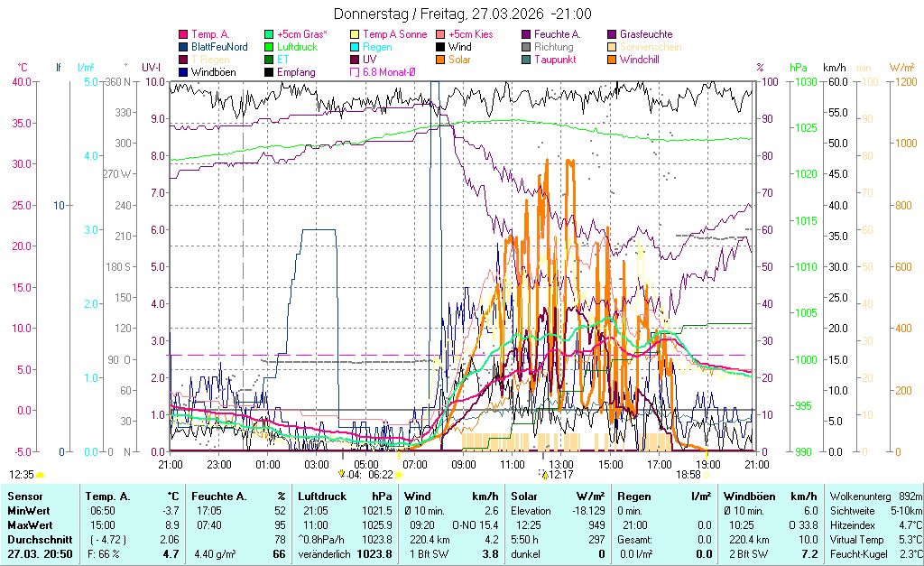The height and width of the screenshot is (566, 924).
Task: Toggle the 6.8 Monat-Ø legend box
Action: point(356,72)
